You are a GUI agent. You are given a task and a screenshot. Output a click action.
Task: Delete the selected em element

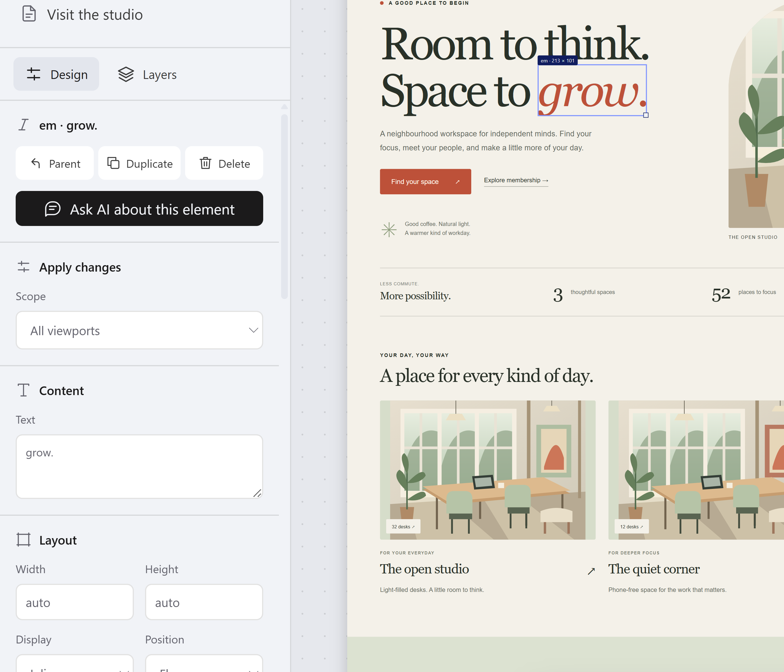(x=224, y=163)
